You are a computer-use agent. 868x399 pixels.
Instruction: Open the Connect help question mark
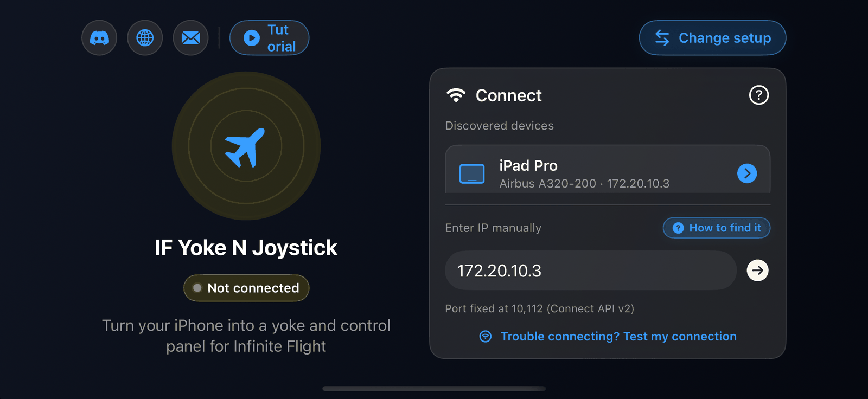pyautogui.click(x=758, y=95)
